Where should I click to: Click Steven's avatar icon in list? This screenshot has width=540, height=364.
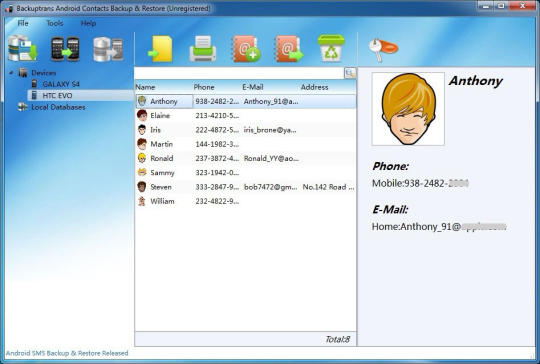[x=142, y=187]
